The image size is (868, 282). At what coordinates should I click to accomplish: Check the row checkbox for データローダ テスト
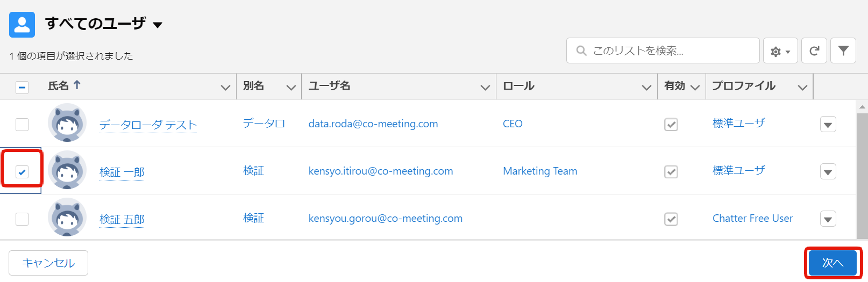pos(22,125)
